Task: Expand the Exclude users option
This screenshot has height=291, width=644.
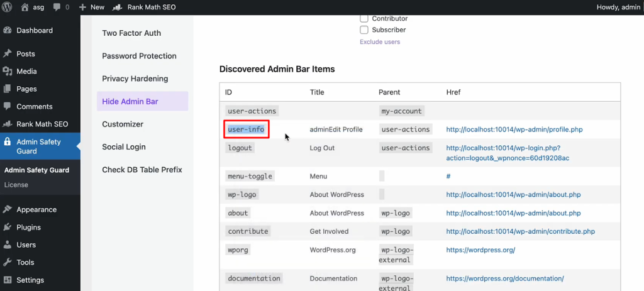Action: pyautogui.click(x=380, y=41)
